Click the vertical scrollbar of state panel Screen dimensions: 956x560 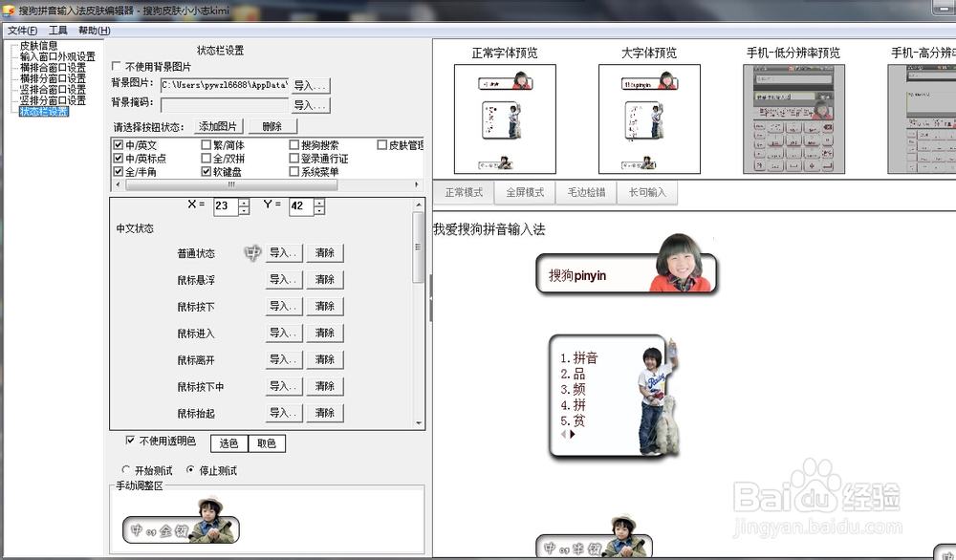419,247
